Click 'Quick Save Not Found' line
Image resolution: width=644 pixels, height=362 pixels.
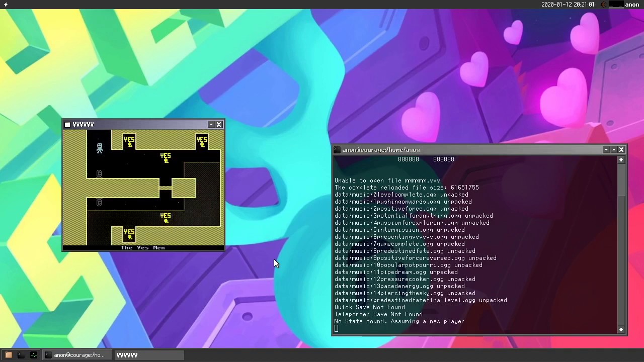(370, 307)
